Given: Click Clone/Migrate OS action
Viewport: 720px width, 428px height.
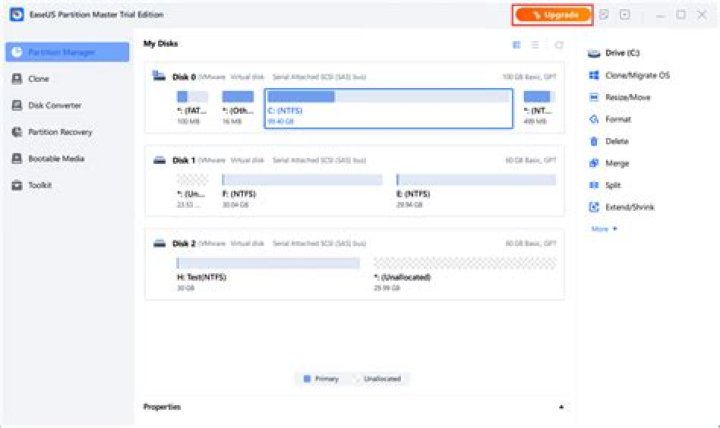Looking at the screenshot, I should pyautogui.click(x=637, y=75).
